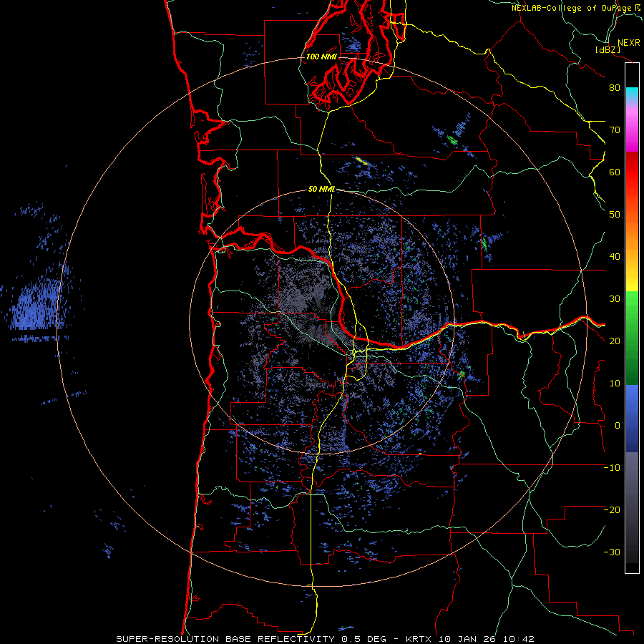Click the -30 value on the dBZ scale

click(612, 552)
